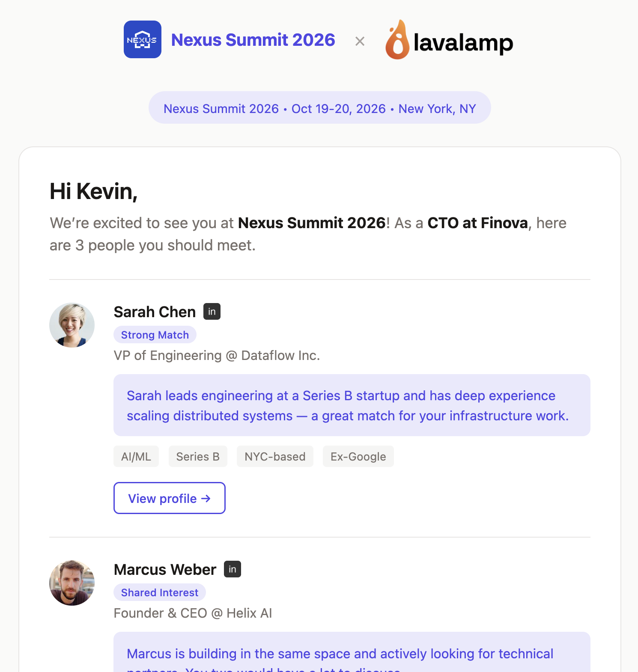This screenshot has width=638, height=672.
Task: Click Sarah's match description box
Action: tap(352, 405)
